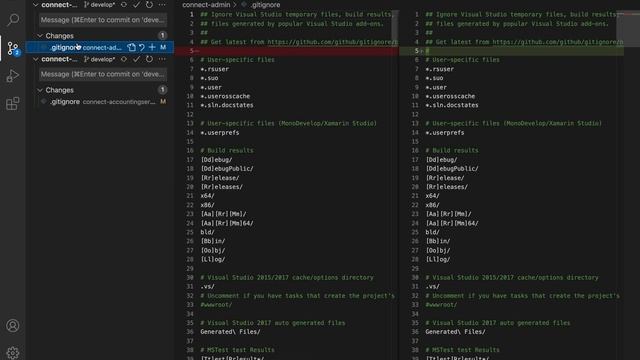The image size is (640, 360).
Task: Open More Actions for topmost repository
Action: tap(162, 4)
